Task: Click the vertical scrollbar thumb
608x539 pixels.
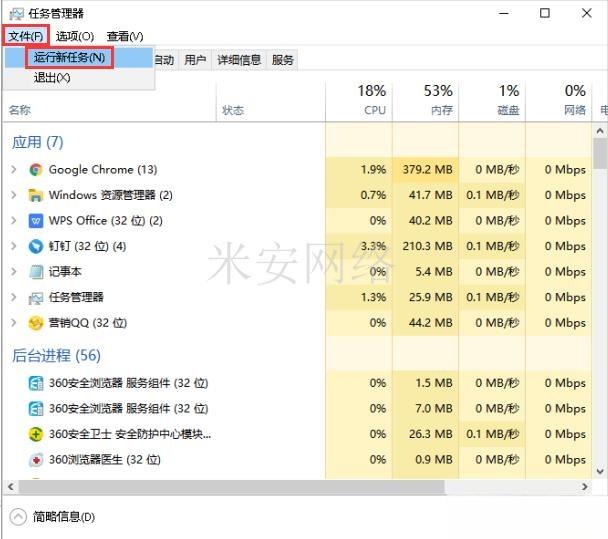Action: 600,154
